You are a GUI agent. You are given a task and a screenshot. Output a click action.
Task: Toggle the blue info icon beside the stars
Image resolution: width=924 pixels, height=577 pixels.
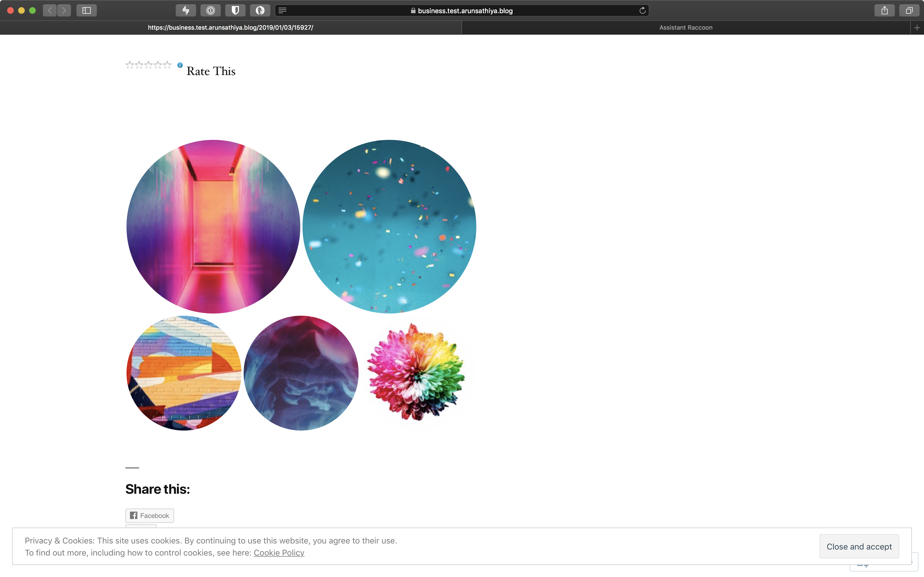[x=180, y=65]
